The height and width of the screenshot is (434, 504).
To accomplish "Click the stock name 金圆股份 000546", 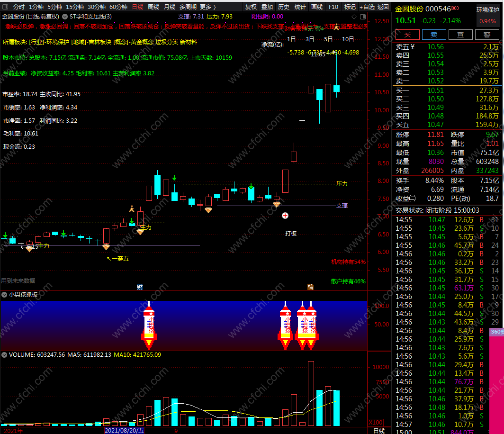I will 423,9.
